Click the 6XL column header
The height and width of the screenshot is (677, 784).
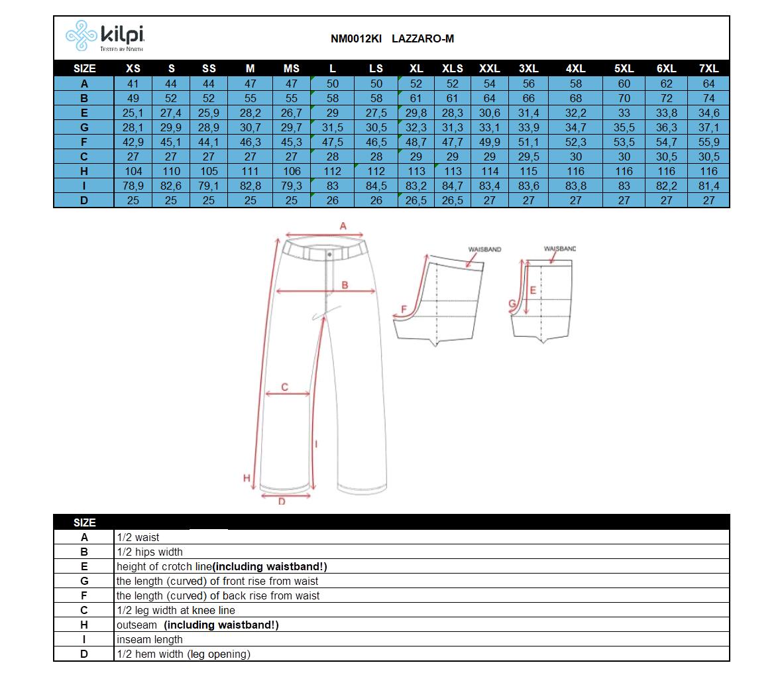[667, 68]
